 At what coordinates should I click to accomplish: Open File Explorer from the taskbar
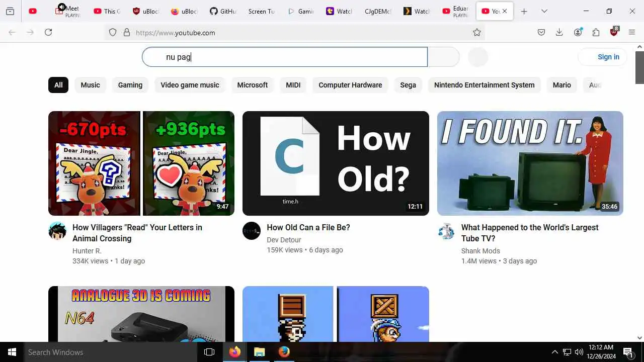259,352
